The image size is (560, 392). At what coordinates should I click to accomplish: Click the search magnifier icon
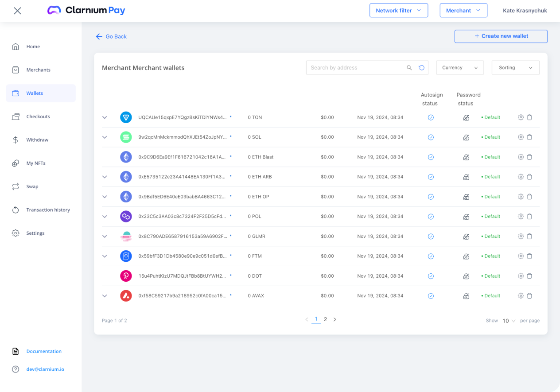[409, 68]
